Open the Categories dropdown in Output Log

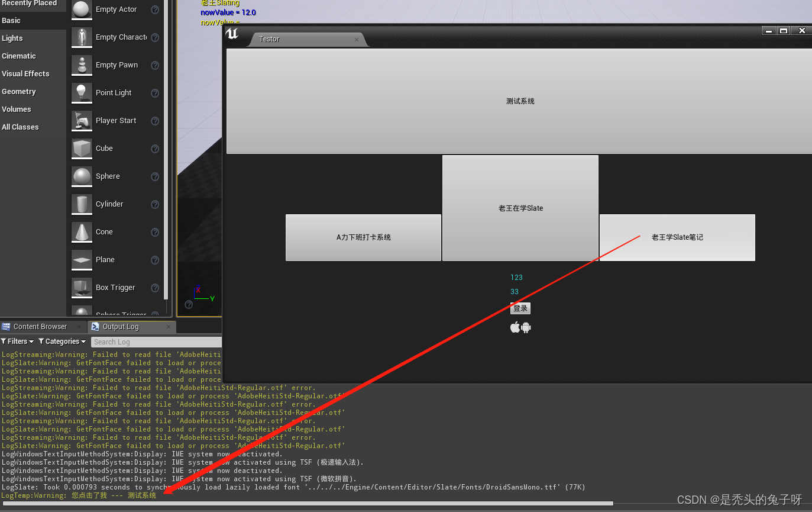(x=62, y=342)
